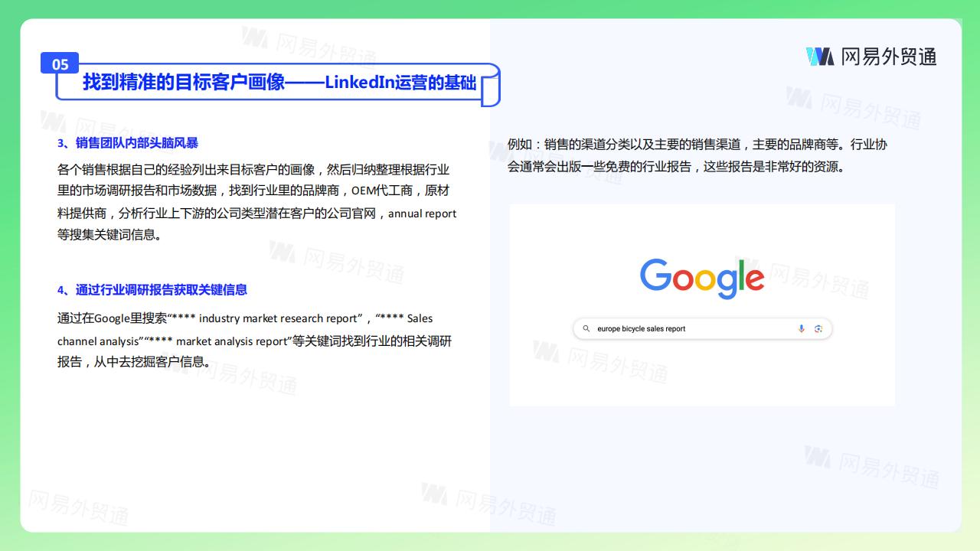Click the heading '3、销售团队内部头脑风暴'

pyautogui.click(x=128, y=143)
